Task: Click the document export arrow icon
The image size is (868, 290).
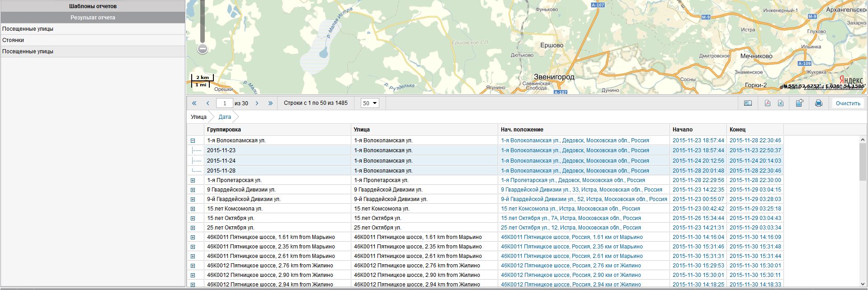Action: [799, 103]
